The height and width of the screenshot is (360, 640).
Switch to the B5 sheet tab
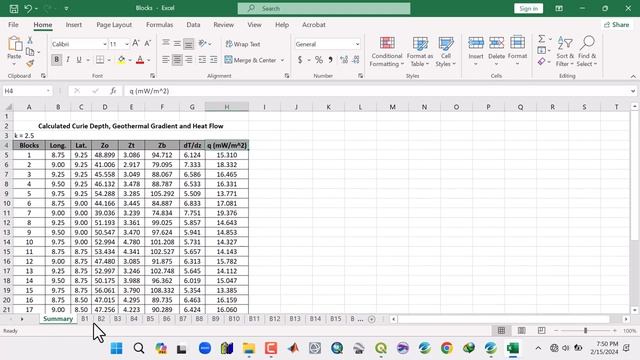(x=150, y=319)
